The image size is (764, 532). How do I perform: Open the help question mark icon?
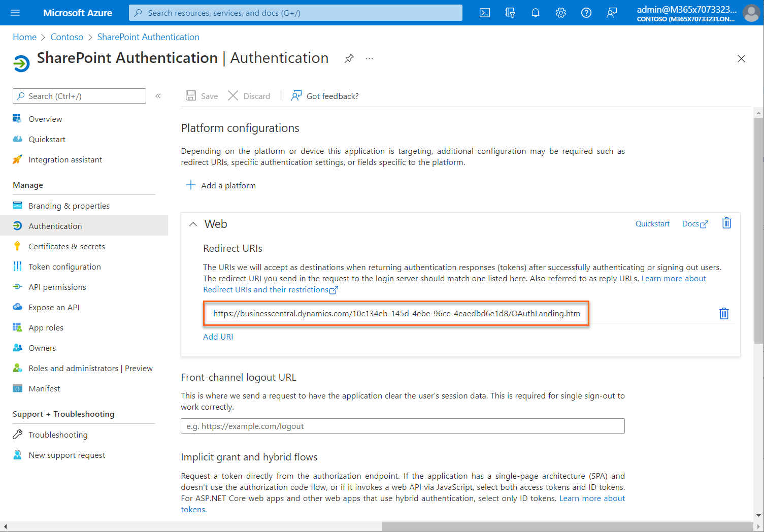tap(586, 13)
